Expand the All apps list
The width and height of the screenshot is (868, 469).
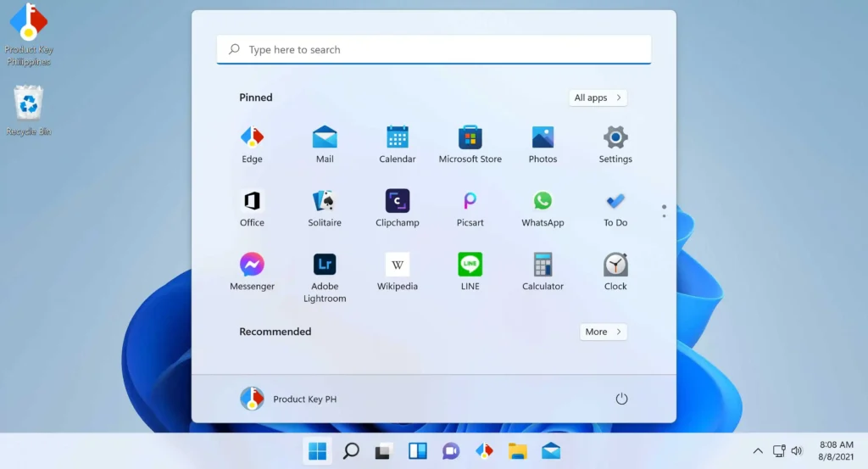[598, 98]
